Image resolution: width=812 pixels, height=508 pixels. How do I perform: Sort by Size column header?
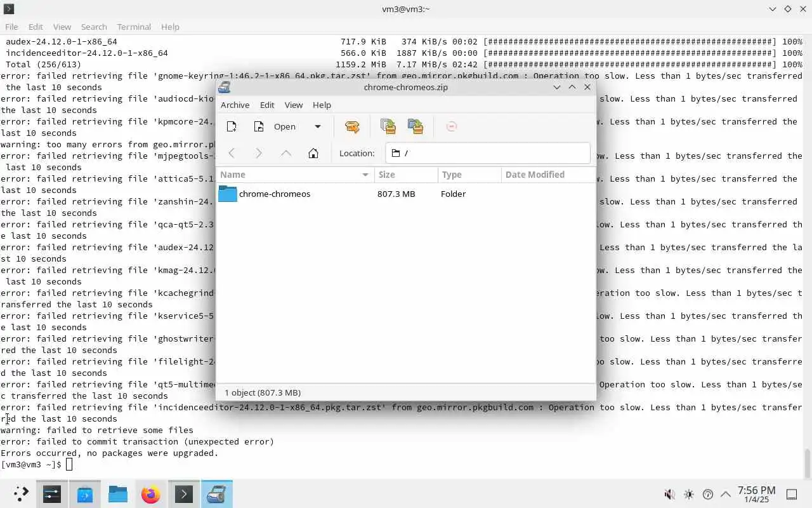[406, 175]
